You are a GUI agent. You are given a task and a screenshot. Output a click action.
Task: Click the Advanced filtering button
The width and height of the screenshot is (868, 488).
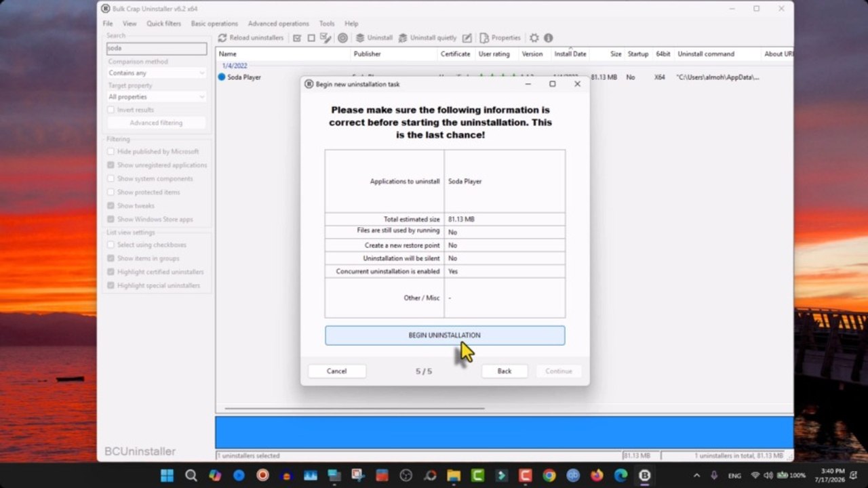click(x=157, y=123)
